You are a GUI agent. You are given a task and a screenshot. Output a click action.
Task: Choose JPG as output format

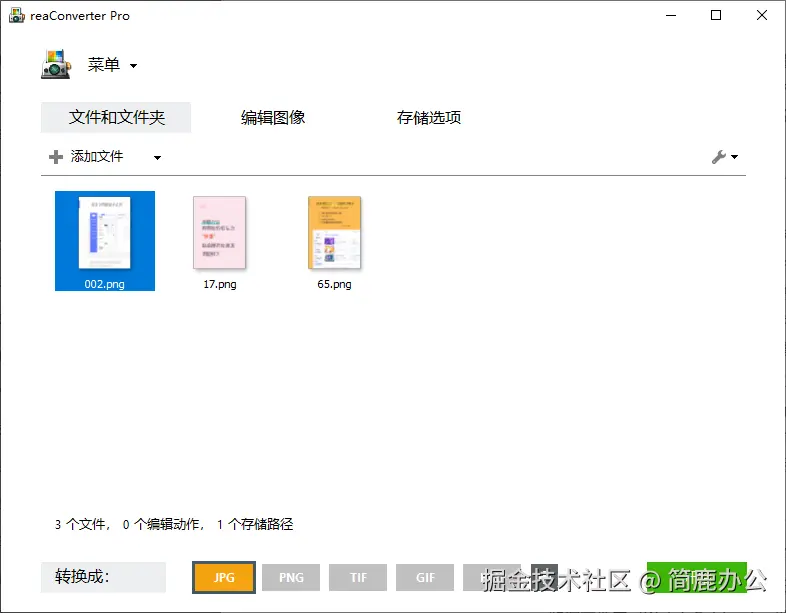point(224,577)
